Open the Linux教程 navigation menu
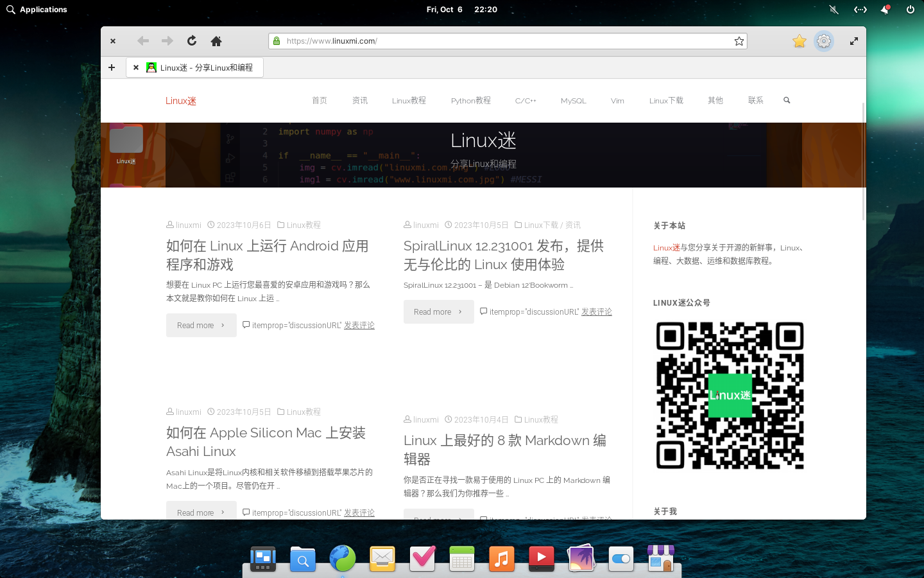The image size is (924, 578). point(409,101)
